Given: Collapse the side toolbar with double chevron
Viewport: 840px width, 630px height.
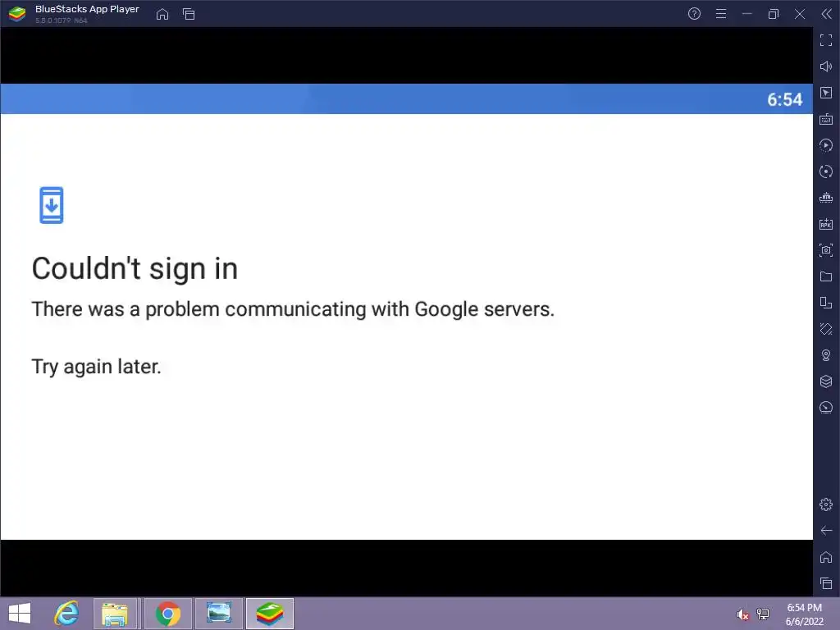Looking at the screenshot, I should [x=827, y=14].
